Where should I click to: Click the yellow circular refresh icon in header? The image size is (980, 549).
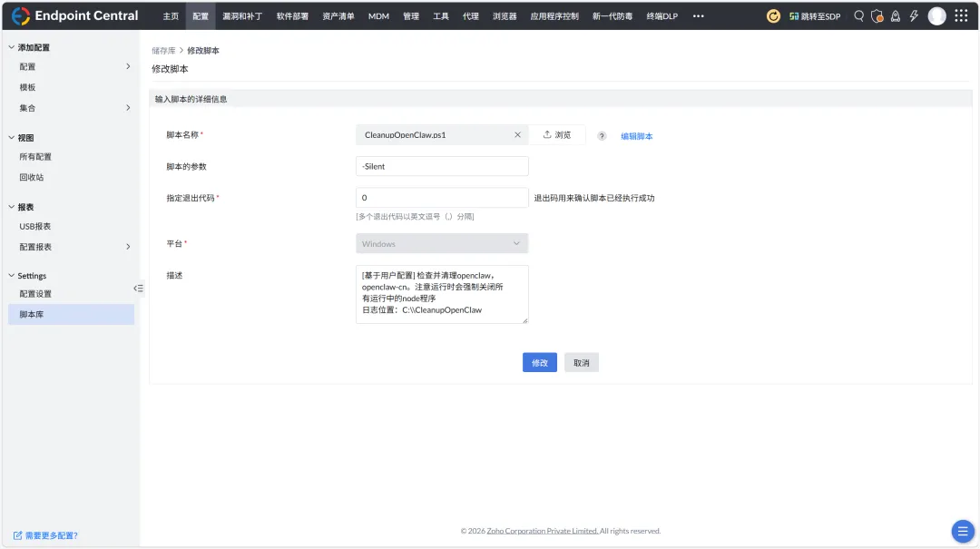click(773, 15)
